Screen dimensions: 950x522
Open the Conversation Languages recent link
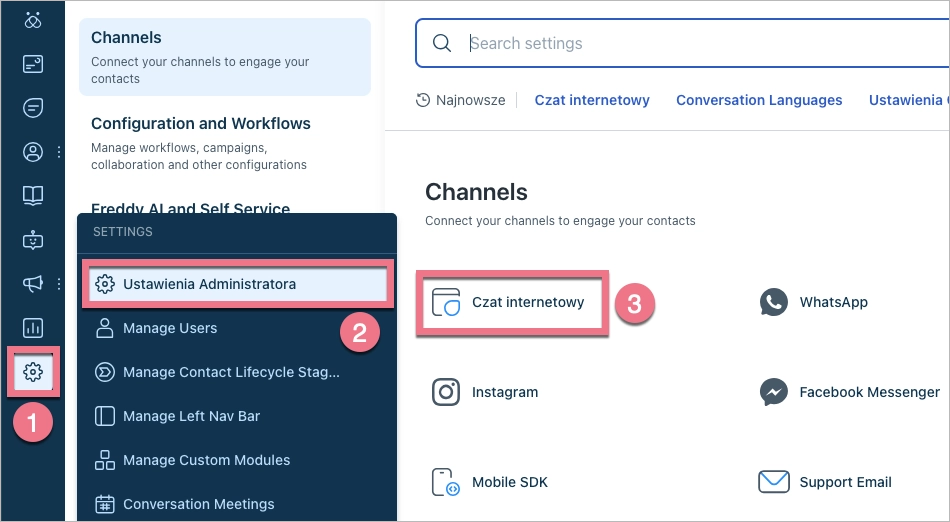[759, 100]
